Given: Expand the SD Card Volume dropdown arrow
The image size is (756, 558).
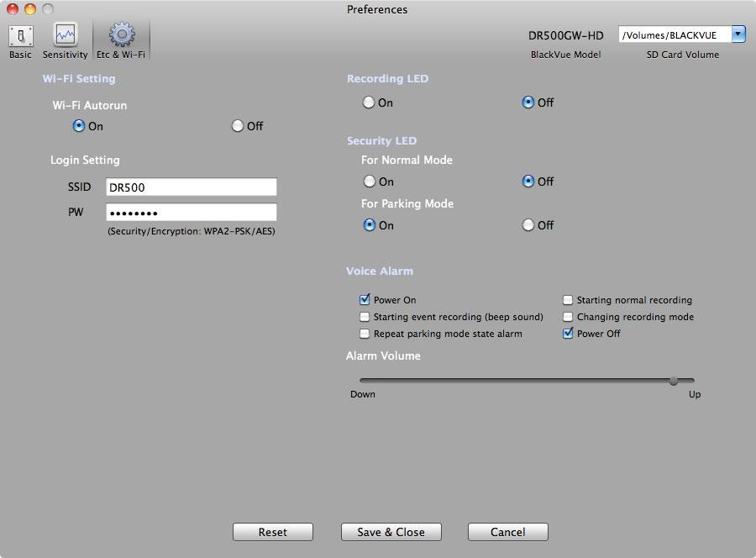Looking at the screenshot, I should (x=738, y=34).
